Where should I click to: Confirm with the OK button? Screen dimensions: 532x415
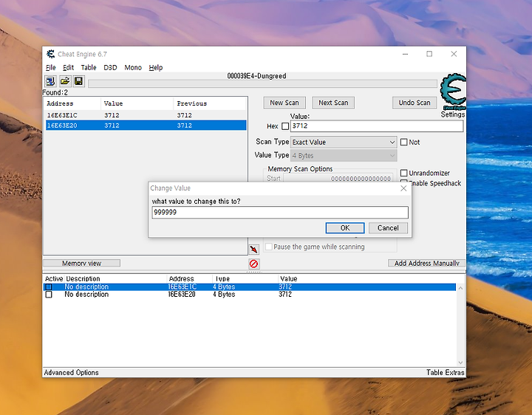click(x=345, y=228)
